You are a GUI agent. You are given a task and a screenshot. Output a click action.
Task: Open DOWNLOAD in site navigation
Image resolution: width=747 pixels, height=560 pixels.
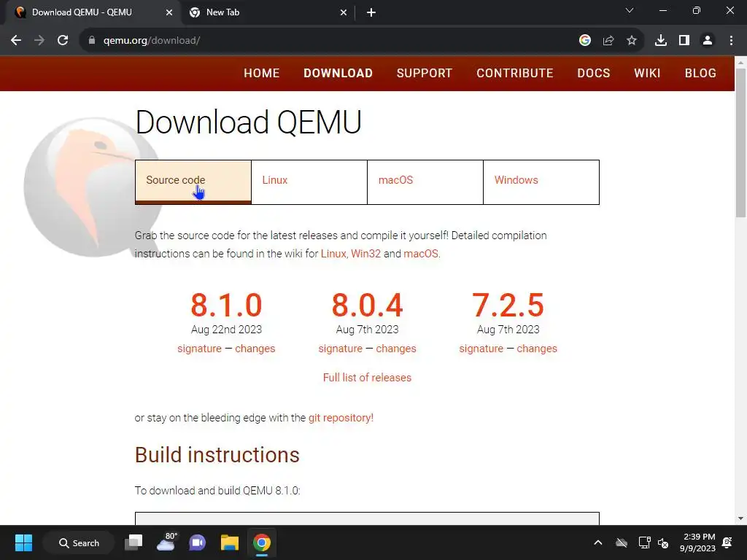[338, 73]
